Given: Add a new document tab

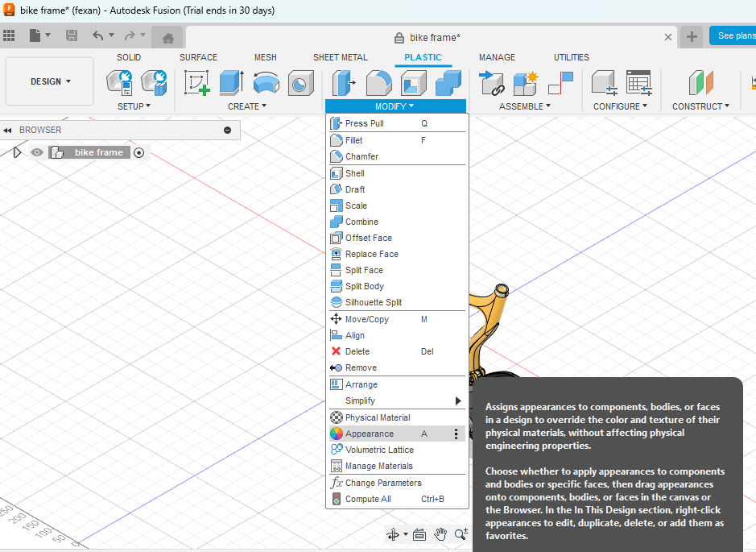Looking at the screenshot, I should (x=692, y=37).
